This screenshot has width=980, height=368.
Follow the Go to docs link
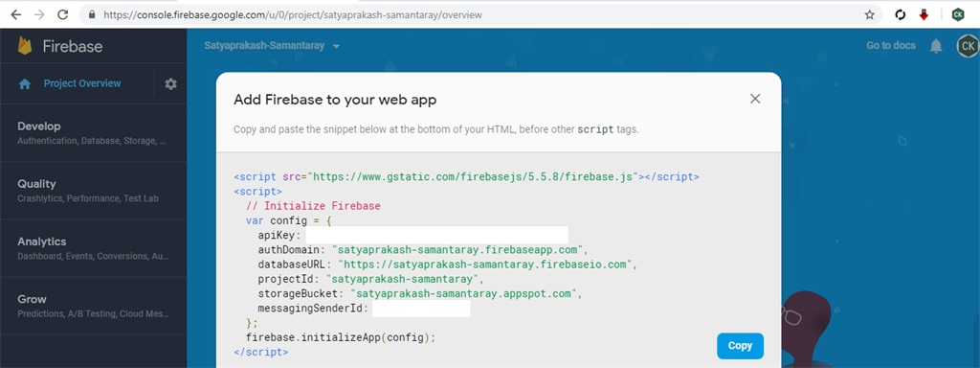891,46
